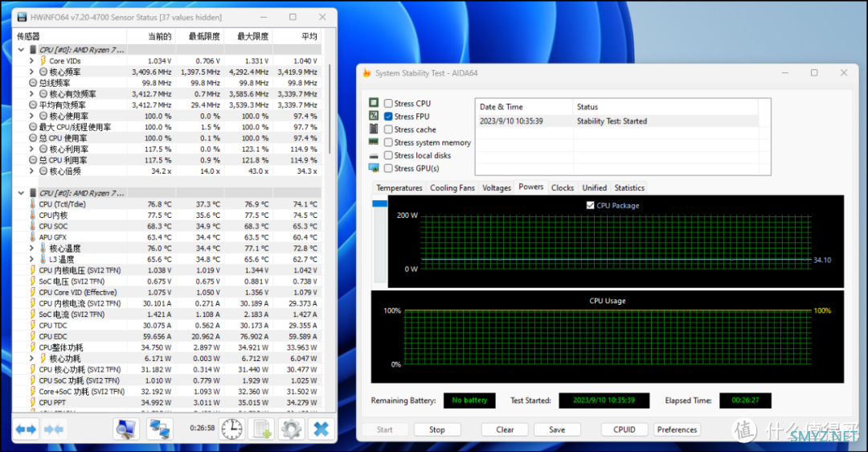Click the 平均 column header
The width and height of the screenshot is (868, 452).
tap(297, 36)
